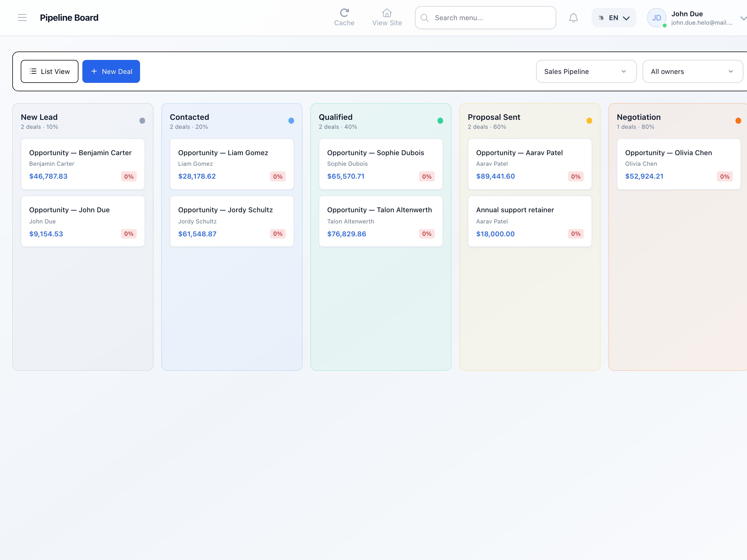Click the 0% badge on Annual support retainer
This screenshot has height=560, width=747.
point(576,234)
